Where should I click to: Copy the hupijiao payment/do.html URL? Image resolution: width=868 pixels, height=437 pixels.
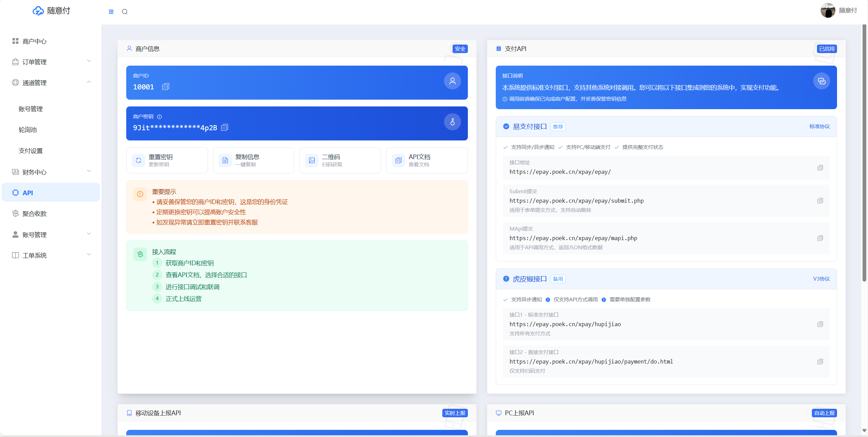click(x=820, y=362)
